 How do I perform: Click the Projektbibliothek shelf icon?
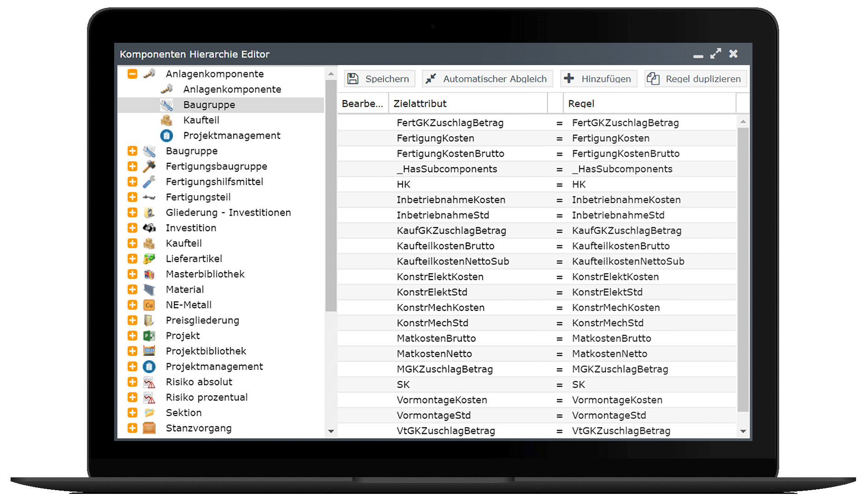pos(149,351)
